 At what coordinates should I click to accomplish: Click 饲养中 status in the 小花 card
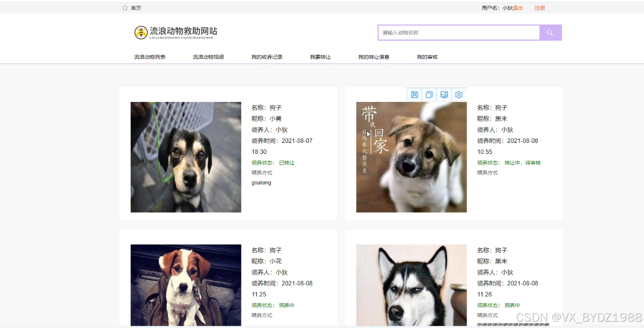click(x=287, y=305)
